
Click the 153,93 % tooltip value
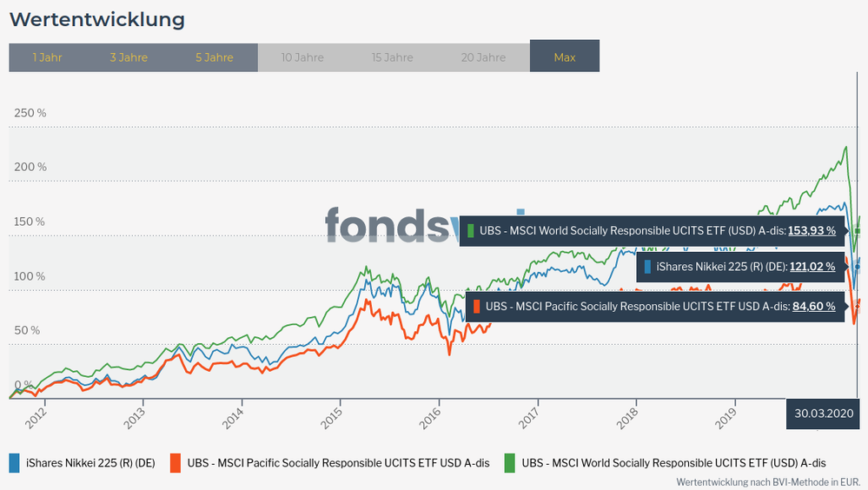click(812, 231)
